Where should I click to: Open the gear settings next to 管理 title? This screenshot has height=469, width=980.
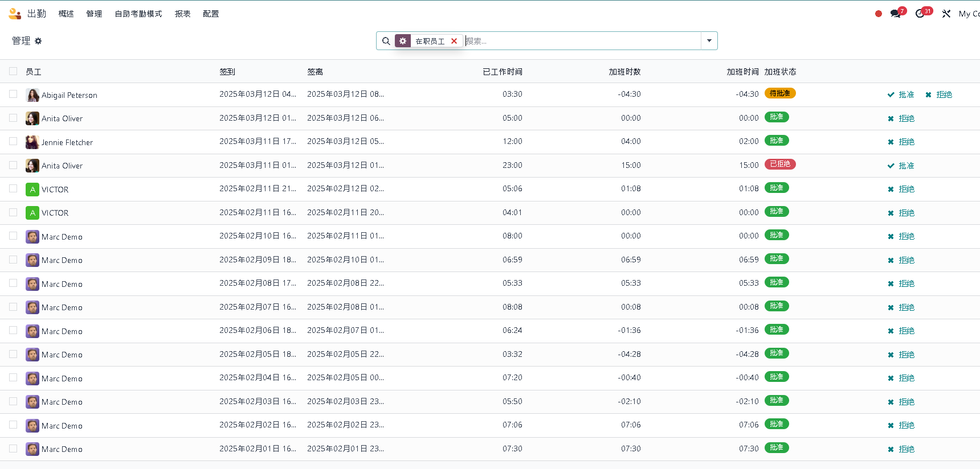(38, 41)
